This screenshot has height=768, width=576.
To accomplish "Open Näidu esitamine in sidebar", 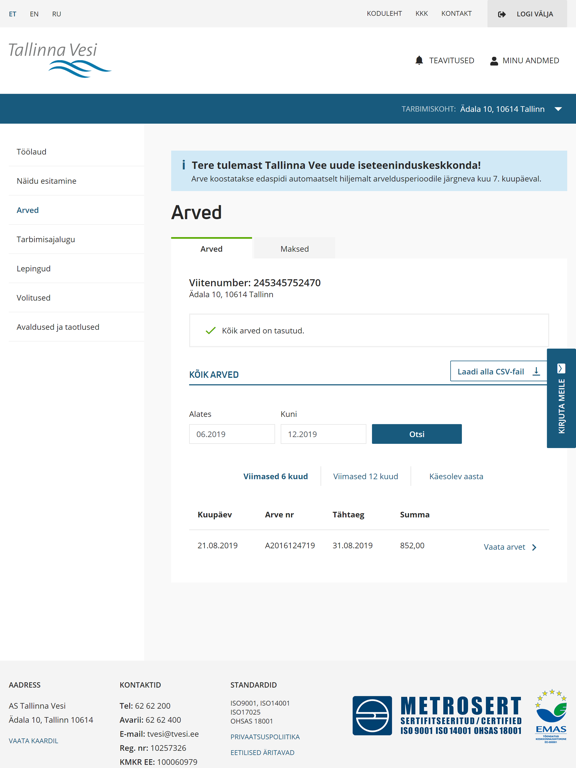I will tap(76, 181).
